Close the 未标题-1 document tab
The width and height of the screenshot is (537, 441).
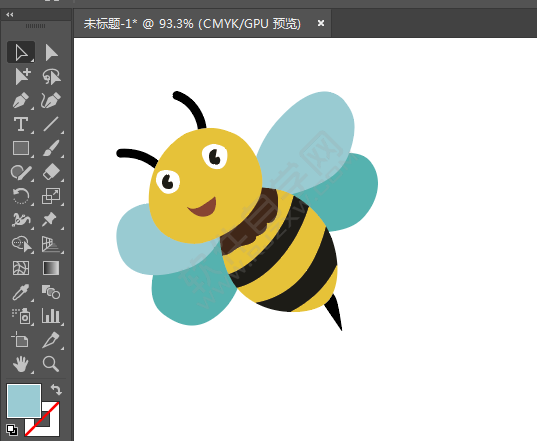click(321, 23)
